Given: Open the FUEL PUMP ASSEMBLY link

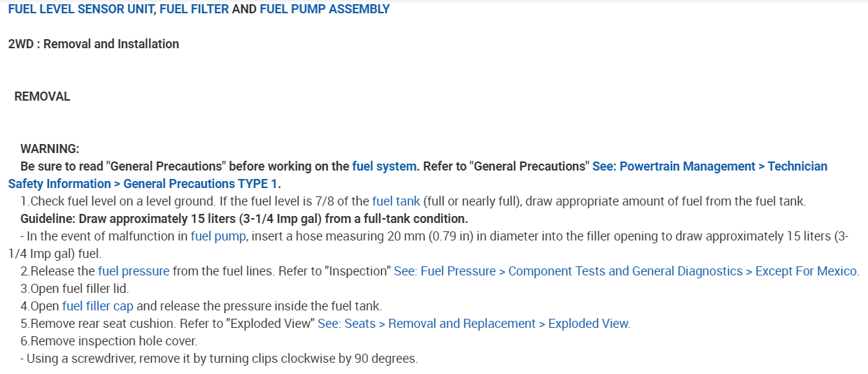Looking at the screenshot, I should (325, 9).
